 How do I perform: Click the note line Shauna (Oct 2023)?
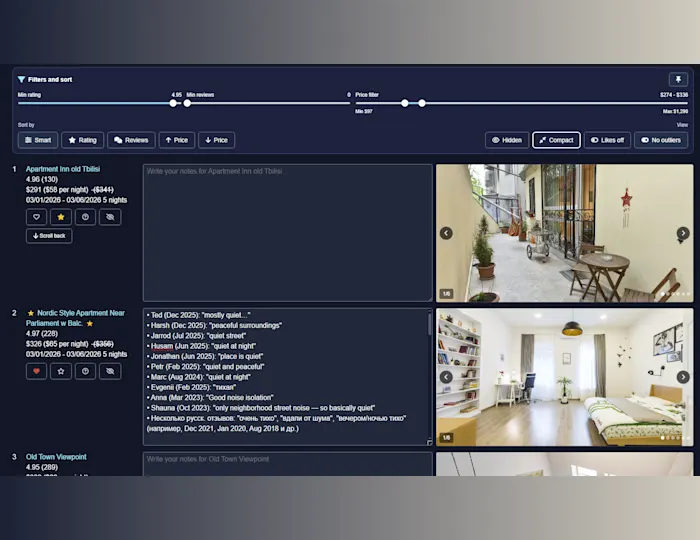tap(261, 408)
